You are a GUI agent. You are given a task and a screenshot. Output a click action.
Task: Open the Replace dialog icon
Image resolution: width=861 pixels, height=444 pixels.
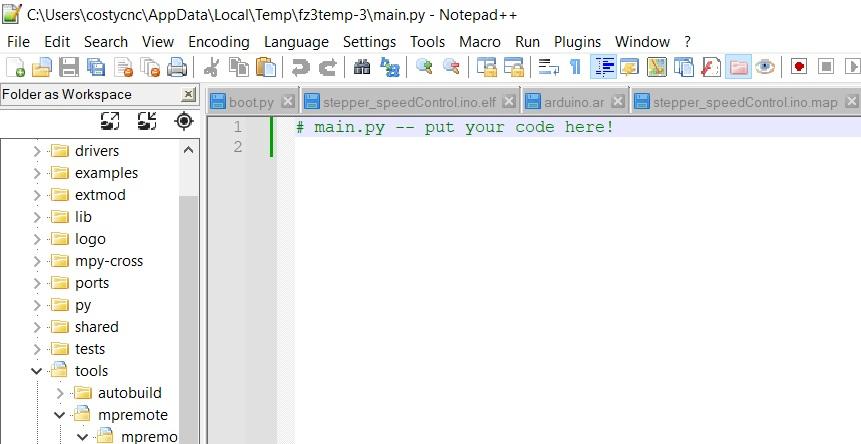tap(390, 67)
